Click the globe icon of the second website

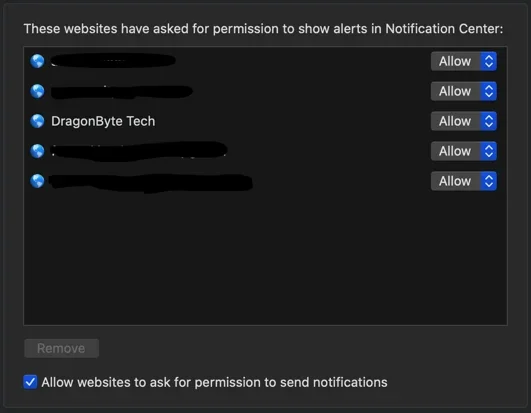(x=37, y=91)
